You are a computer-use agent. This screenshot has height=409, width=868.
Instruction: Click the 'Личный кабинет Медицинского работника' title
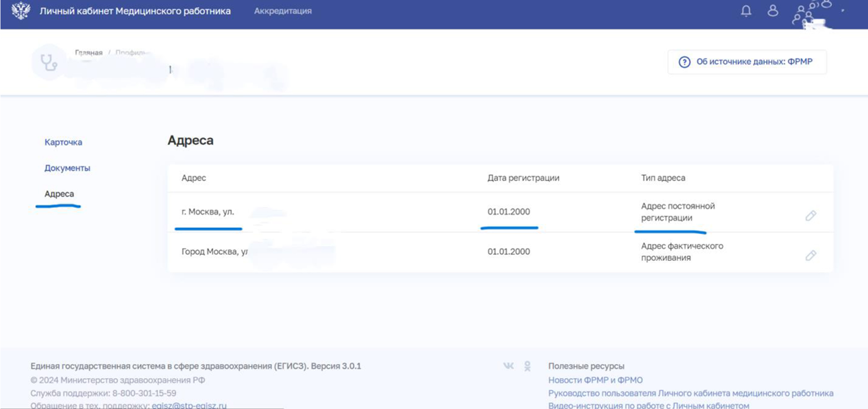pos(135,11)
